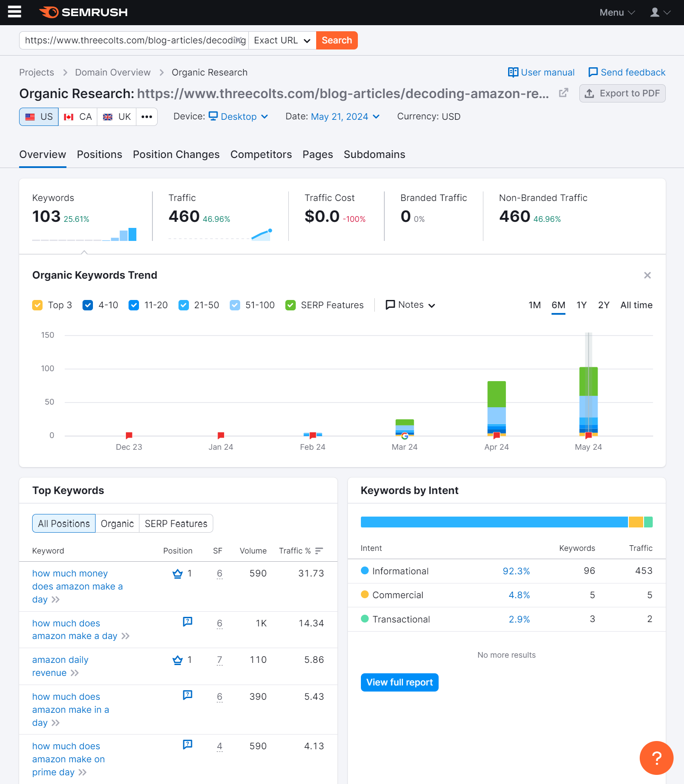This screenshot has height=784, width=684.
Task: Switch to the Positions tab
Action: pos(99,155)
